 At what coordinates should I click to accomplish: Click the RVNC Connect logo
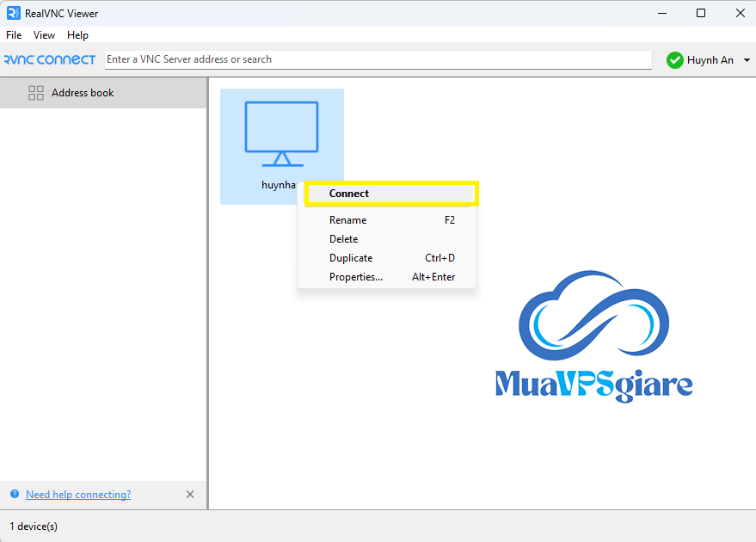point(50,59)
